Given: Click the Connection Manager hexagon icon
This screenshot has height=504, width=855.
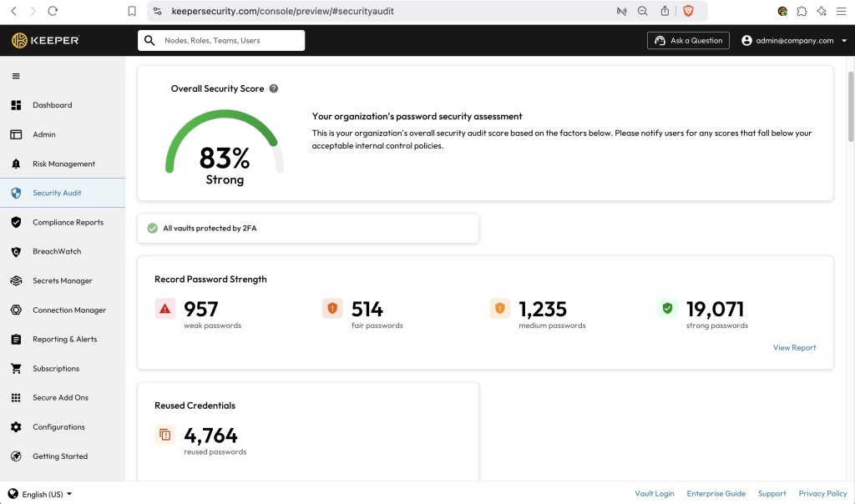Looking at the screenshot, I should click(16, 310).
